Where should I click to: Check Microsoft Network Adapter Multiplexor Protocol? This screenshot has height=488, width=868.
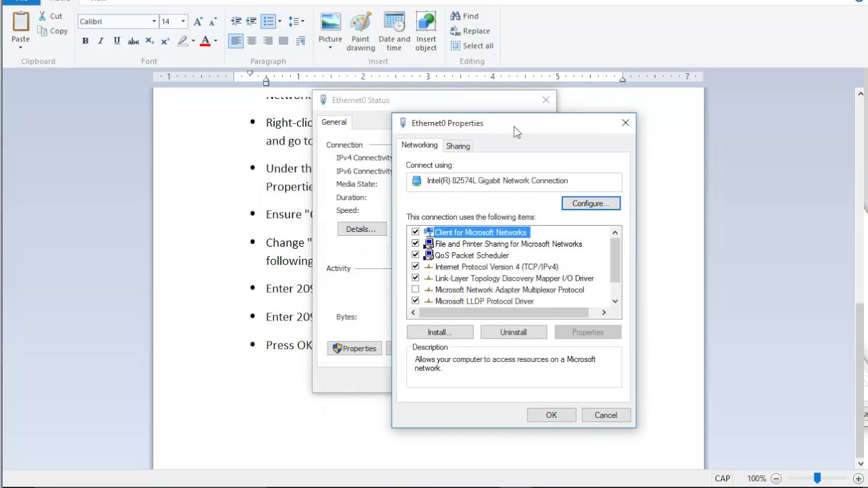(416, 289)
